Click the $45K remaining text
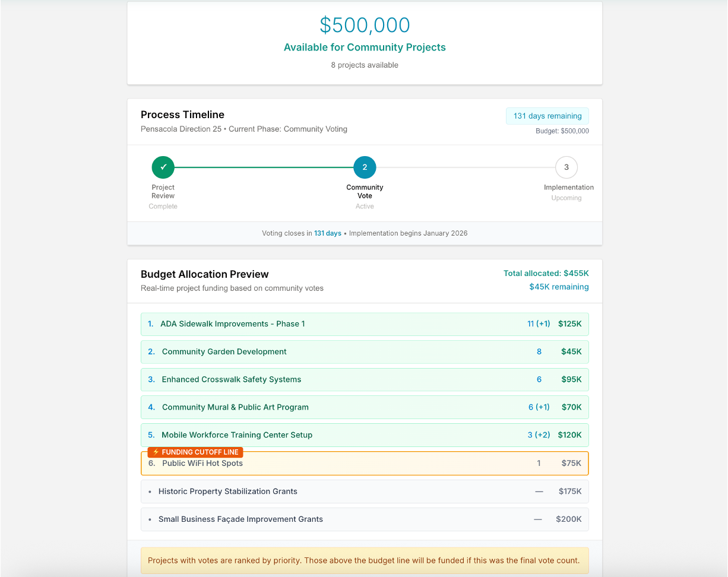This screenshot has width=728, height=577. pyautogui.click(x=559, y=287)
